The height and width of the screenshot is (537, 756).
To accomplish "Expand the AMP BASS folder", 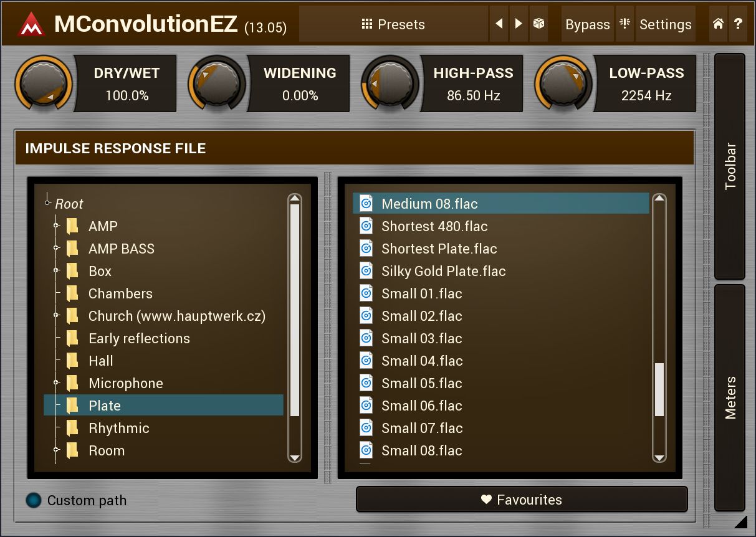I will [57, 248].
